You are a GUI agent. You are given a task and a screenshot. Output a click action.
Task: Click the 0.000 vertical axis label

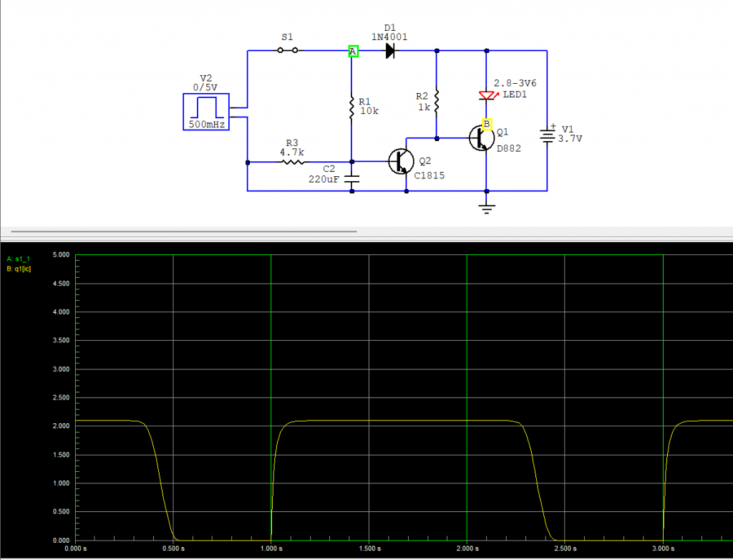[62, 541]
